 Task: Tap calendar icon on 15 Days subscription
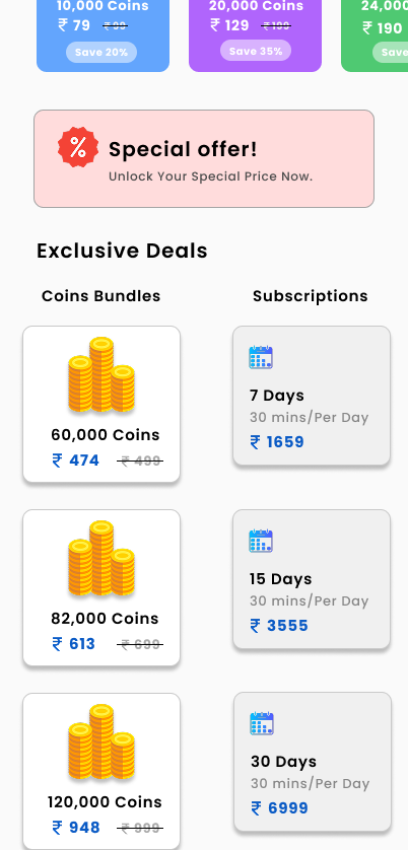tap(261, 540)
